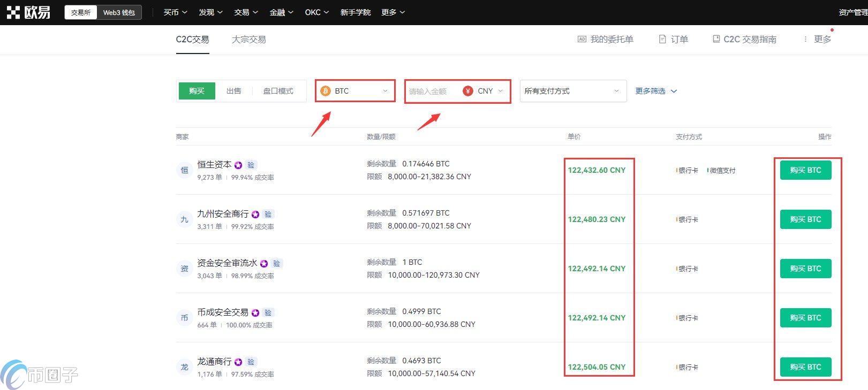Open 我的委托单 page
868x390 pixels.
605,39
